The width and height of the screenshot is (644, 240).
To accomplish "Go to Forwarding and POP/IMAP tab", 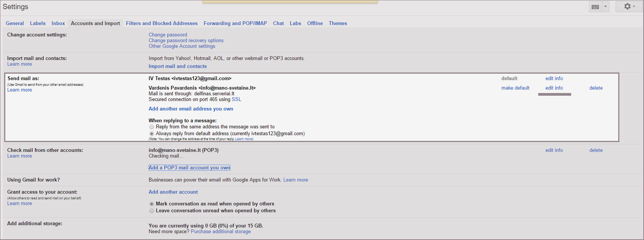I will 235,24.
